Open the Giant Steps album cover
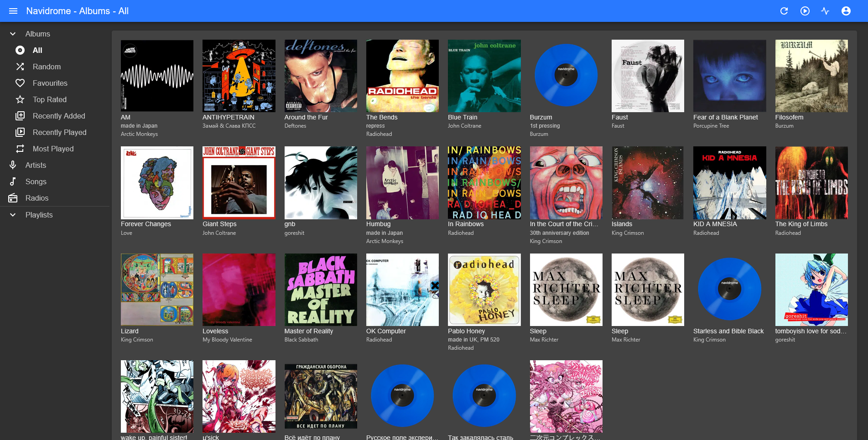 (239, 183)
